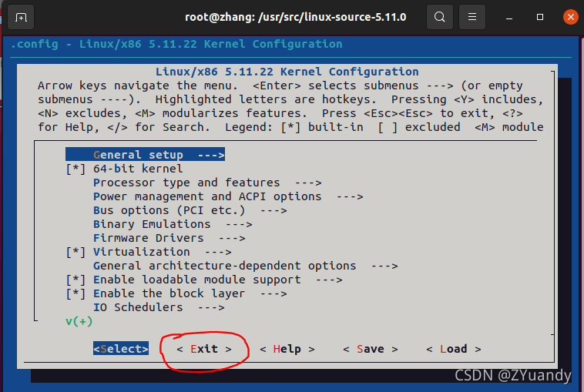This screenshot has height=392, width=584.
Task: Toggle the Virtualization checkbox
Action: 76,252
